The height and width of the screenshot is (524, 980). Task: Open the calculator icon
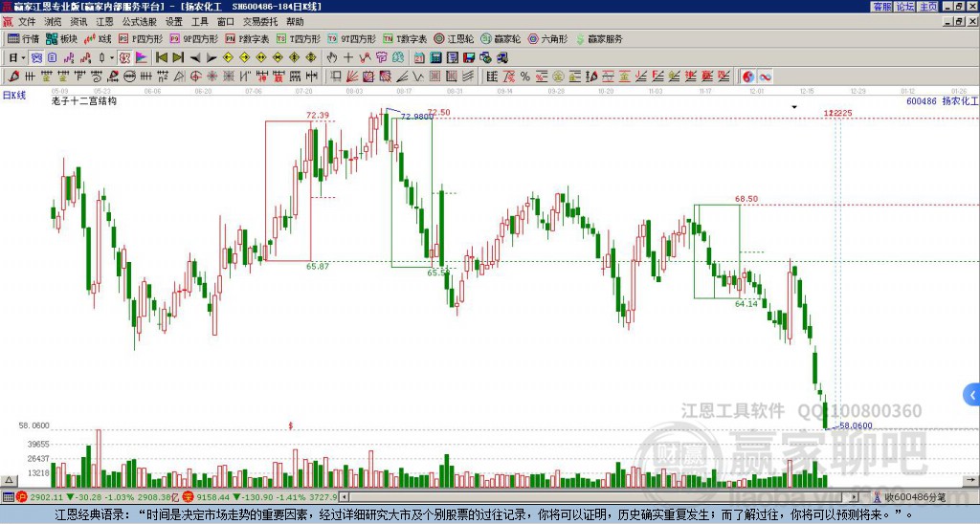click(x=435, y=57)
